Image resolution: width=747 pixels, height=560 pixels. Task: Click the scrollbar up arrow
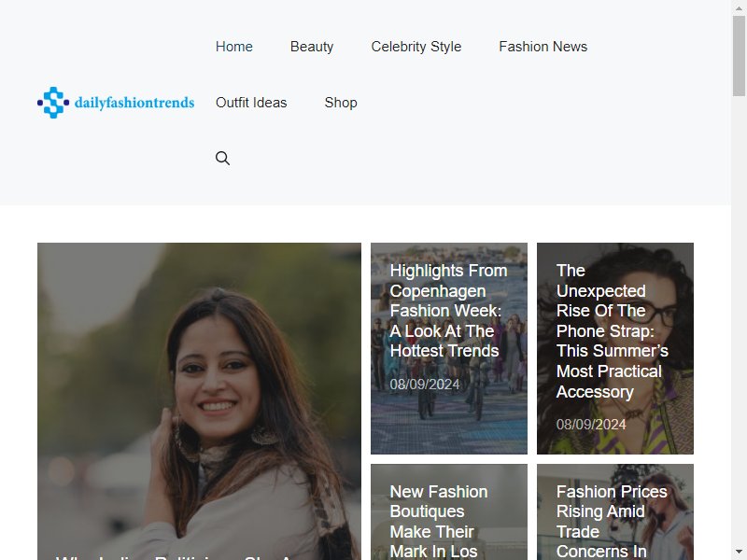pyautogui.click(x=739, y=7)
